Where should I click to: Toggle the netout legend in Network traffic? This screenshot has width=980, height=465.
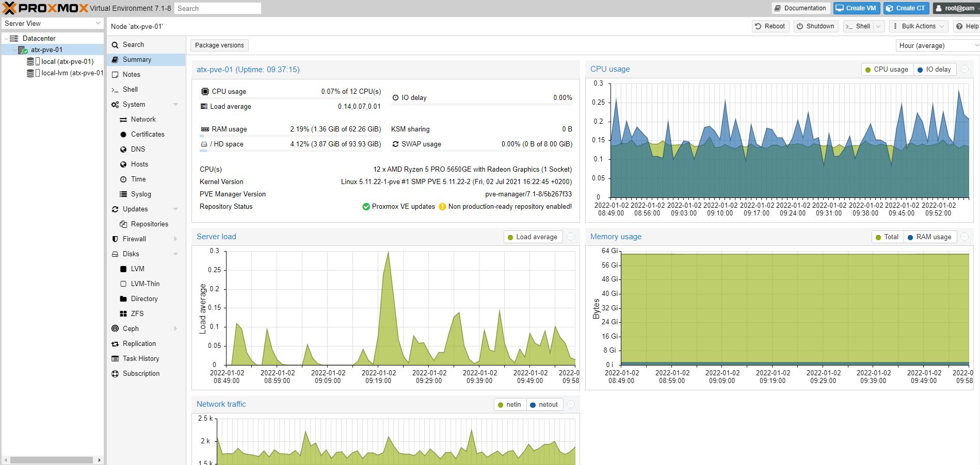pyautogui.click(x=543, y=405)
